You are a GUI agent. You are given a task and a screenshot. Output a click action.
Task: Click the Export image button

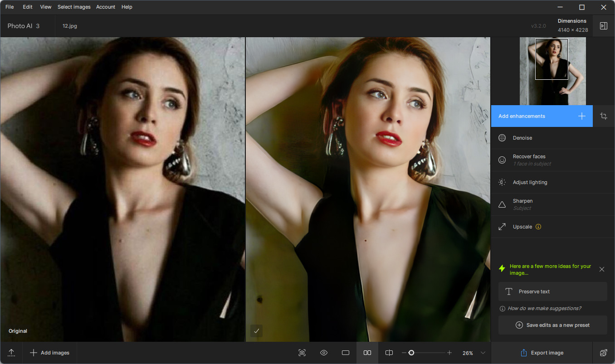coord(542,353)
